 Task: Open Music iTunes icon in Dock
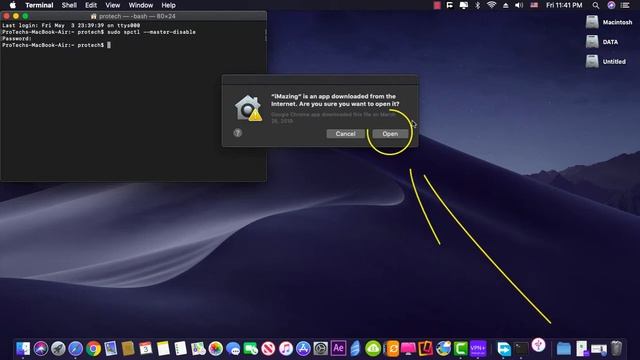coord(286,349)
